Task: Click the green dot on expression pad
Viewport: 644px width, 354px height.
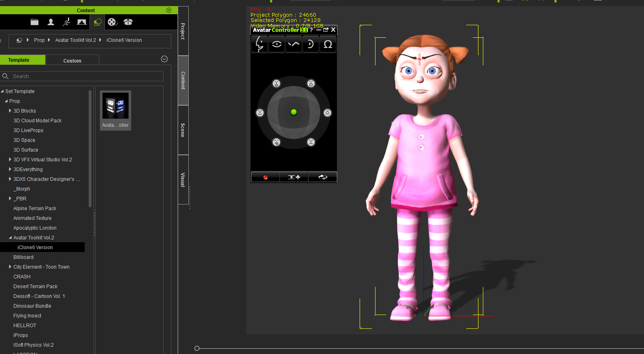Action: (294, 112)
